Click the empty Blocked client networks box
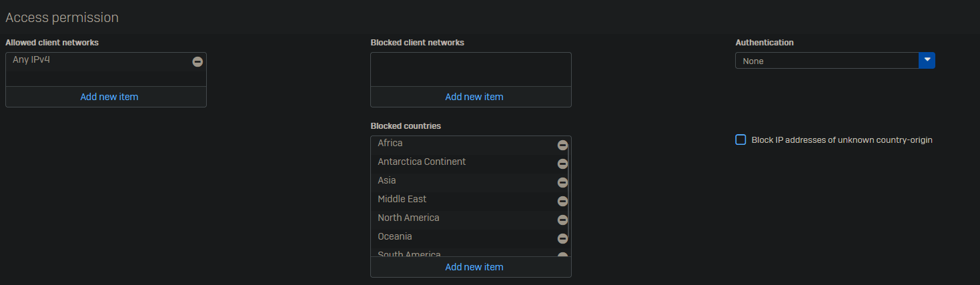The width and height of the screenshot is (980, 285). coord(470,69)
